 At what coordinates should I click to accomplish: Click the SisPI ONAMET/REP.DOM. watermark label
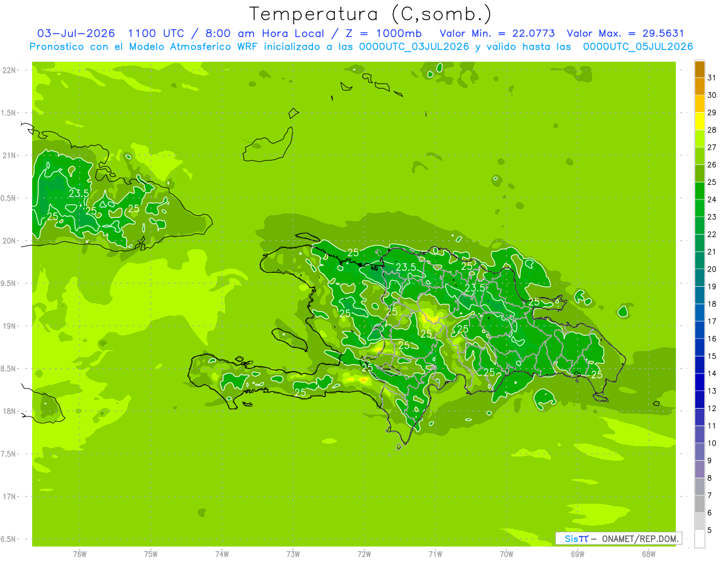pyautogui.click(x=619, y=538)
